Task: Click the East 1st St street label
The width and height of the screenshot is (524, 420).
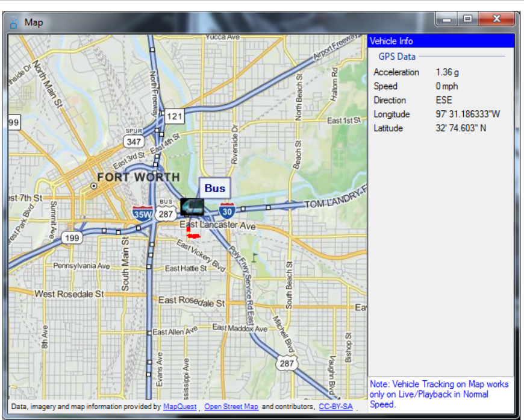Action: point(344,121)
